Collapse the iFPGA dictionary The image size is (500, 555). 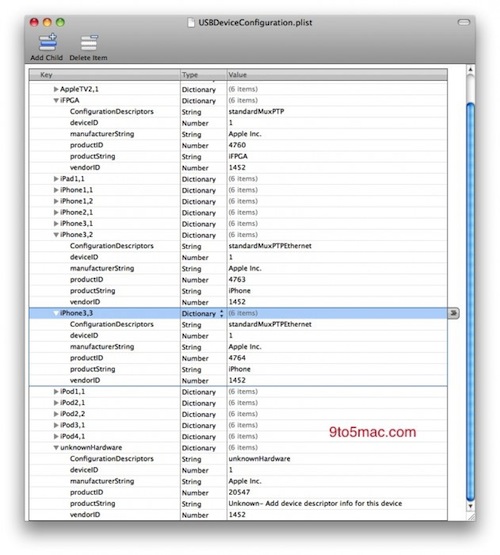pyautogui.click(x=56, y=101)
